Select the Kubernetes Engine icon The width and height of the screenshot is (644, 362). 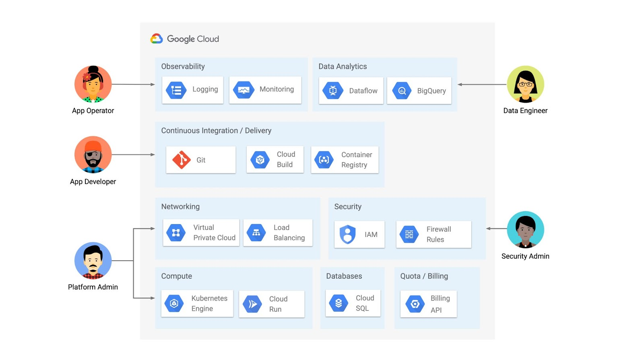coord(174,304)
